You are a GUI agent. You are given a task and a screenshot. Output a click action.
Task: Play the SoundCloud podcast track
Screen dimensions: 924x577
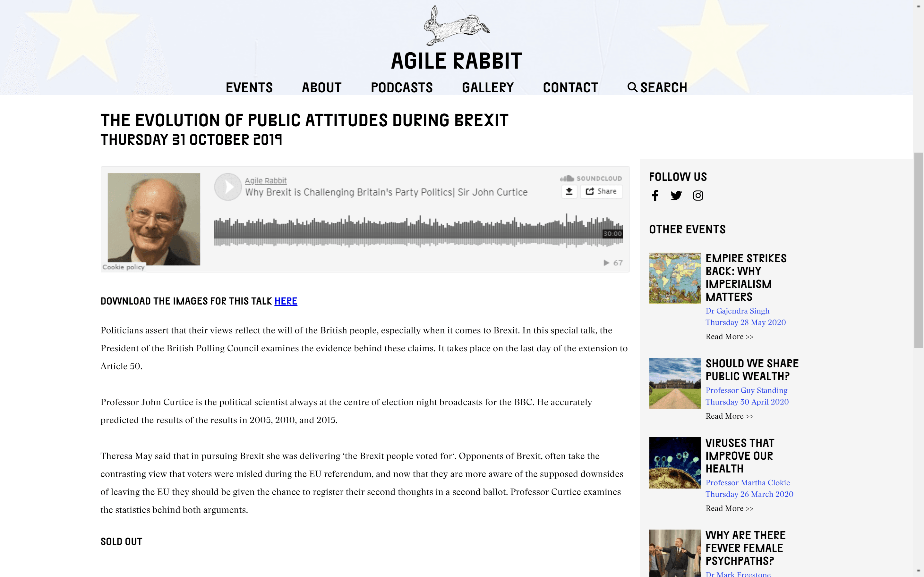(x=228, y=187)
